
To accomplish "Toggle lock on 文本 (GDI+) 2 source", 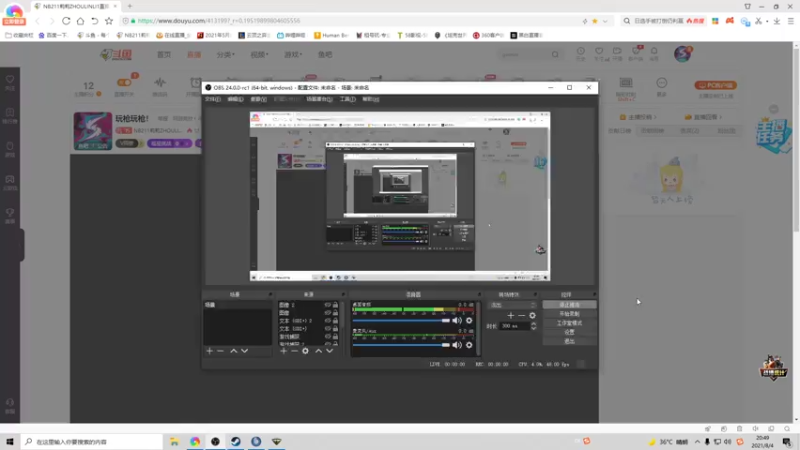I will (x=335, y=321).
